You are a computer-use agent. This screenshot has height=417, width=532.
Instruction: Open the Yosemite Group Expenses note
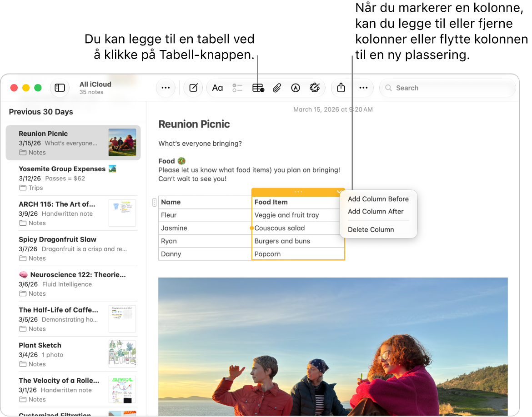coord(73,178)
